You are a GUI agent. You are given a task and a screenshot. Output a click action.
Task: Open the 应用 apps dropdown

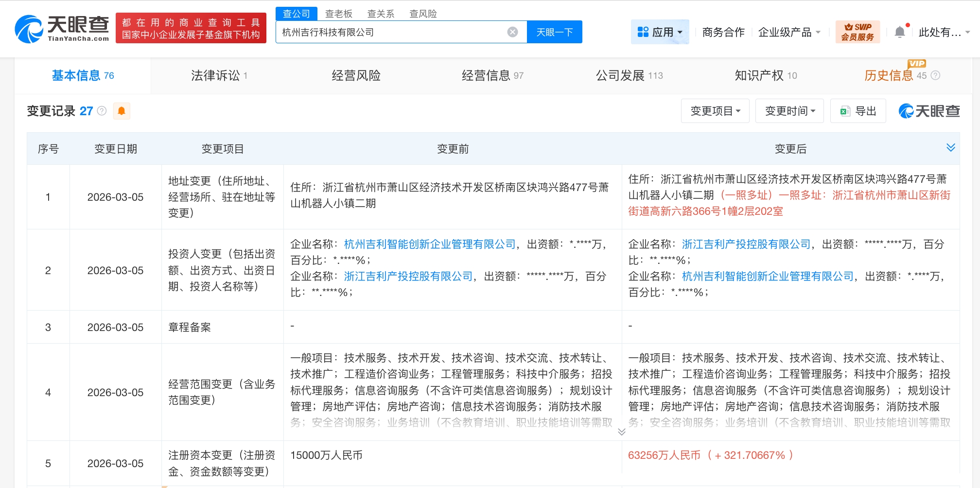660,32
